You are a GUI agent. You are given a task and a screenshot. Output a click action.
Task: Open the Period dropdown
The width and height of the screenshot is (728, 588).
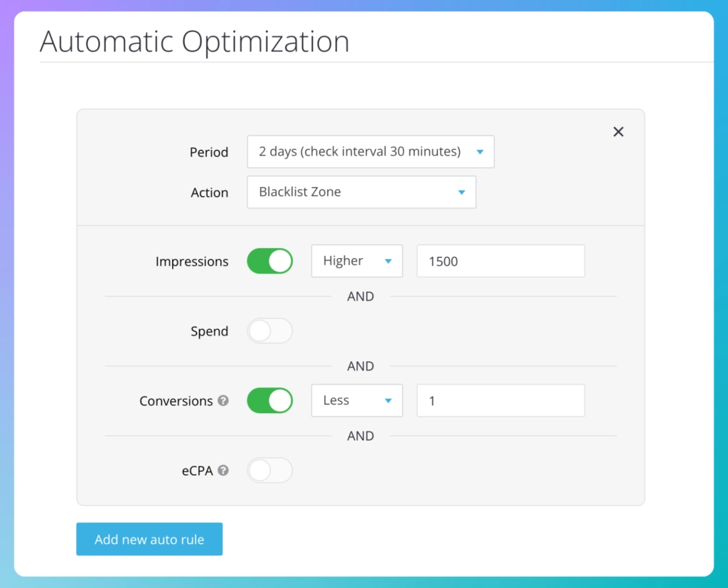pos(370,151)
